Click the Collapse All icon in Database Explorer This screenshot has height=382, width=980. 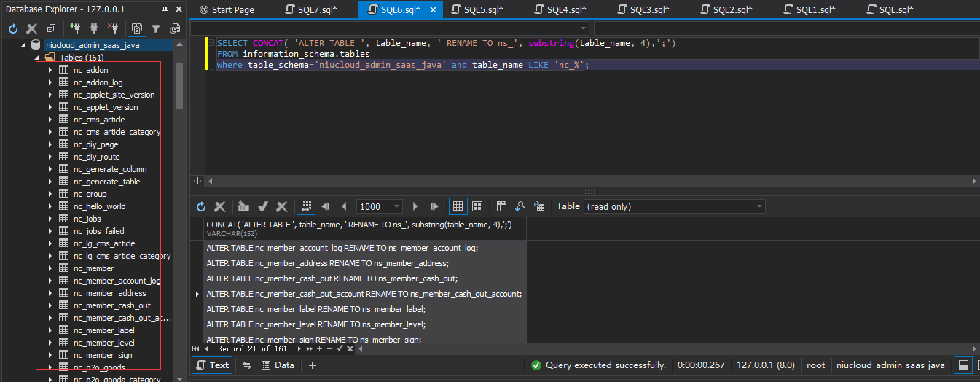51,28
